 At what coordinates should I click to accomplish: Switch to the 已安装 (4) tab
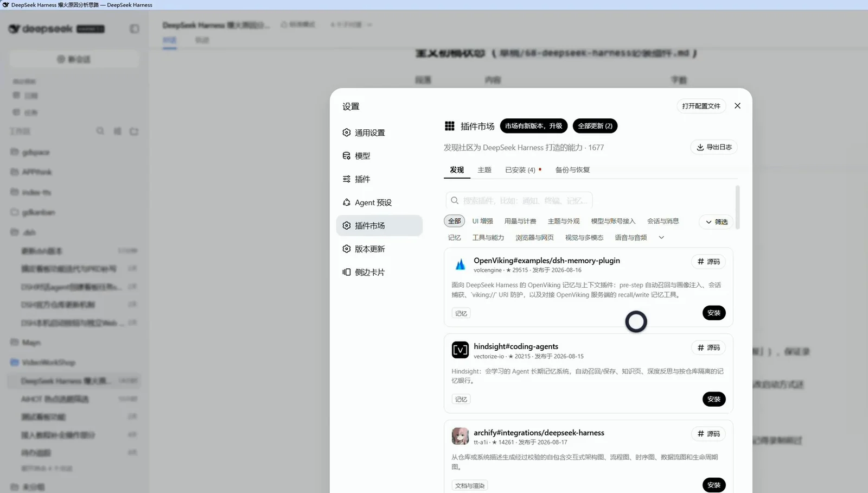point(522,170)
